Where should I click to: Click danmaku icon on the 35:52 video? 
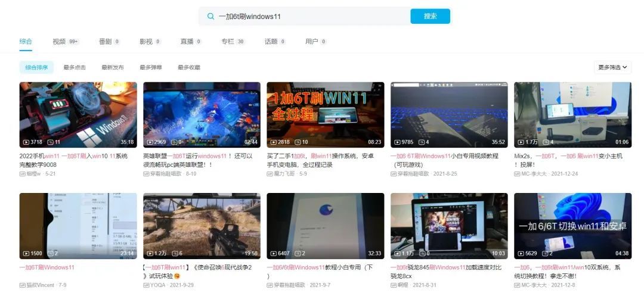tap(422, 142)
